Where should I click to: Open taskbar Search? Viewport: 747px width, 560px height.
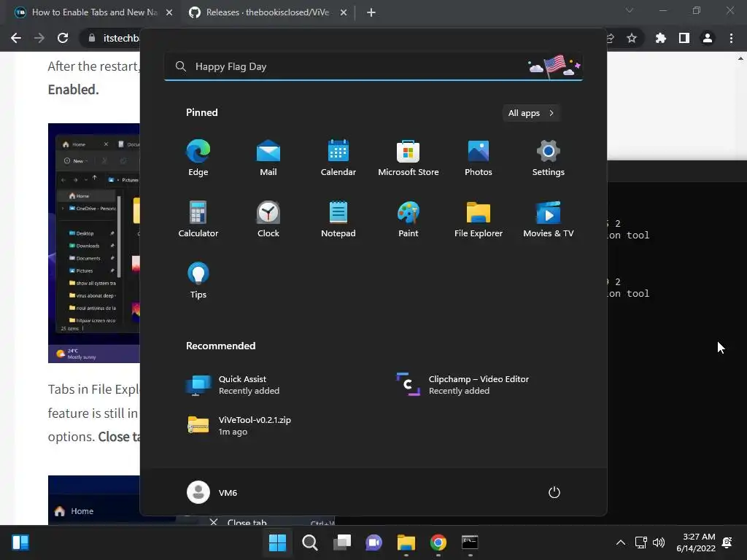tap(309, 542)
